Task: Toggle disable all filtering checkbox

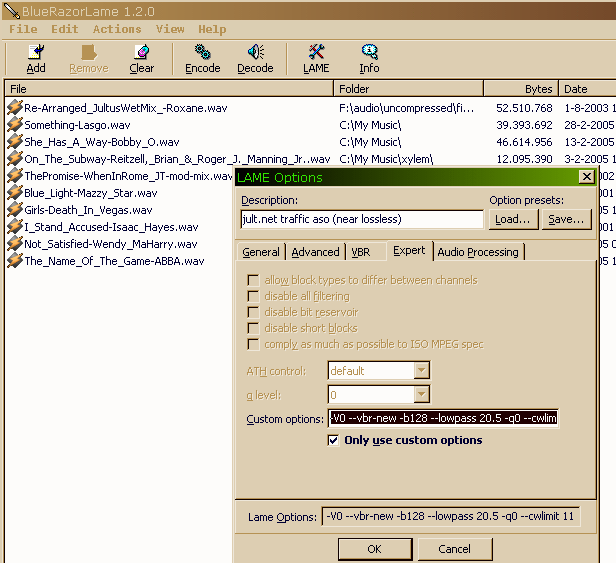Action: [253, 296]
